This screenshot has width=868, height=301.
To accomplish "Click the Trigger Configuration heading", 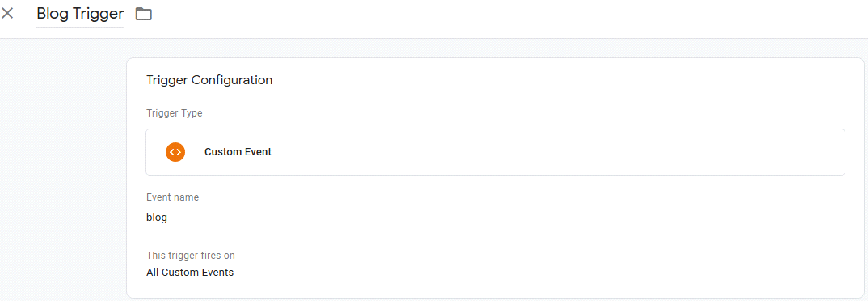I will click(209, 80).
